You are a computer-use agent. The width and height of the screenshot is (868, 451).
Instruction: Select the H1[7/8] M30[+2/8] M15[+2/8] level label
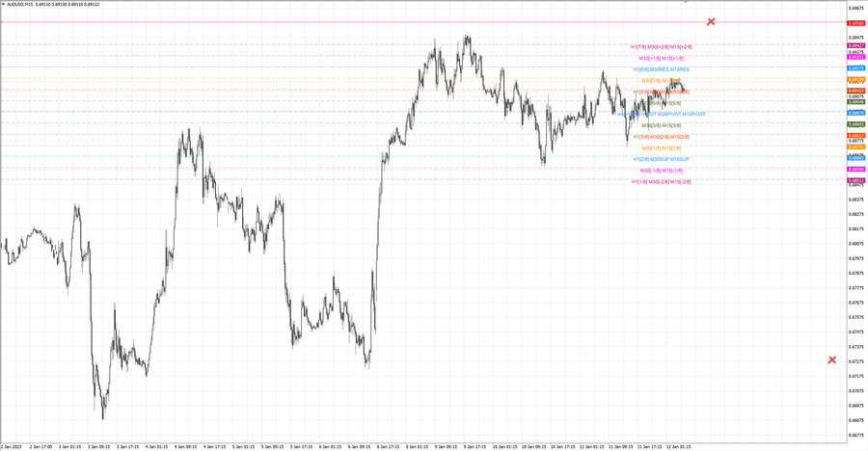[x=661, y=47]
